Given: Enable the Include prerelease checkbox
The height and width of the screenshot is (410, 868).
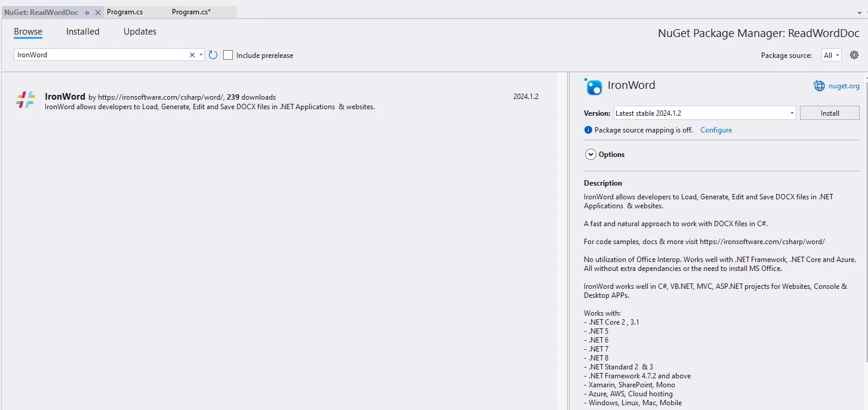Looking at the screenshot, I should (228, 55).
